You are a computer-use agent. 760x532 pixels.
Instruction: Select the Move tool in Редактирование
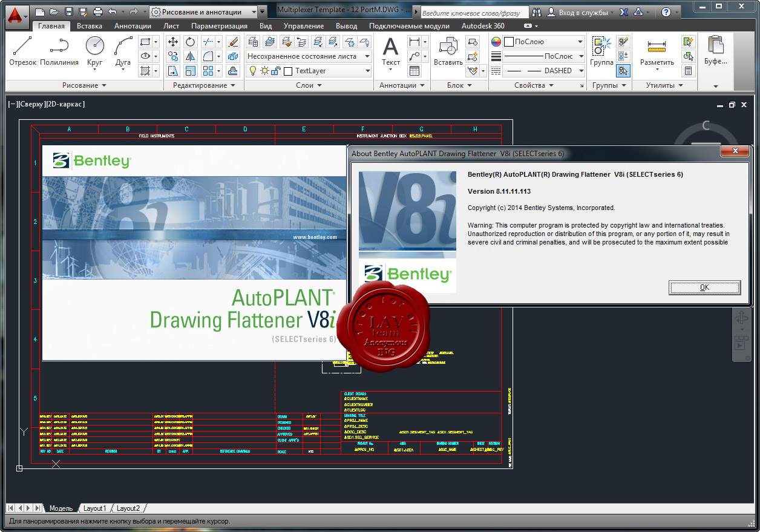(173, 42)
